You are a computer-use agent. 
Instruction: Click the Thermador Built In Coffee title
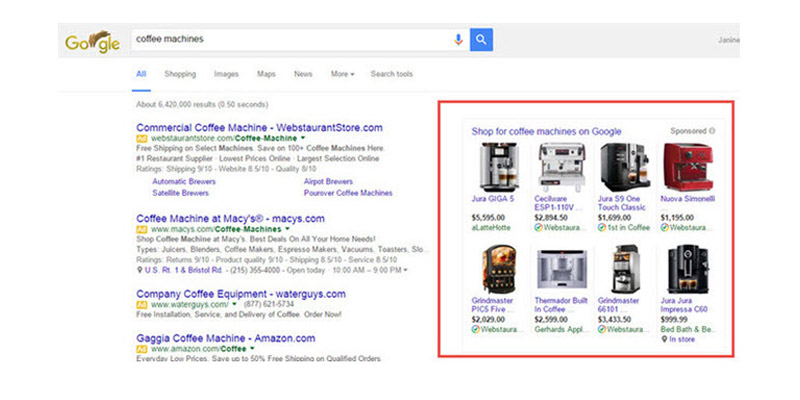click(561, 305)
